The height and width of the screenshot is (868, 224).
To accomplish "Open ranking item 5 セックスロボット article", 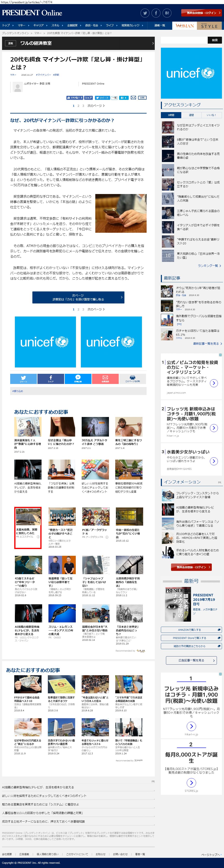I will point(191,184).
